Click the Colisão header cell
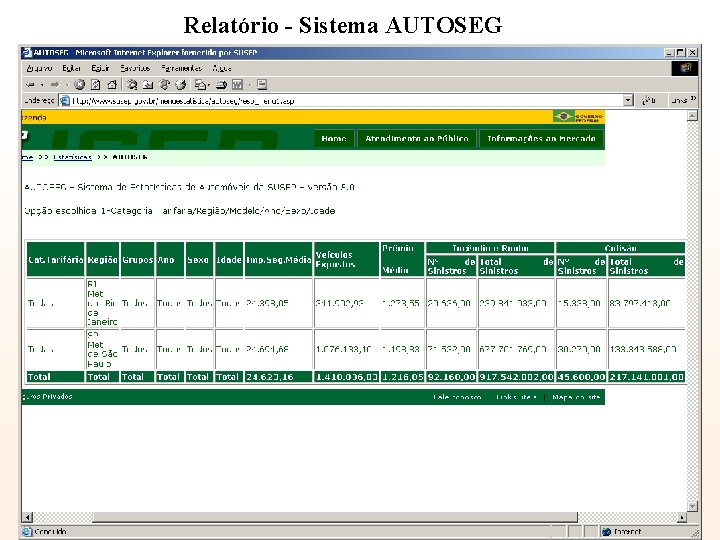720x540 pixels. (620, 248)
